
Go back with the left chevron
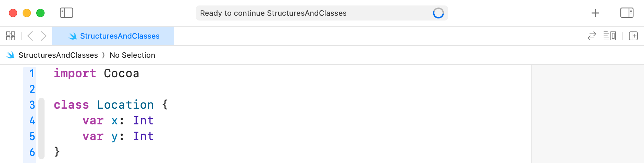30,36
